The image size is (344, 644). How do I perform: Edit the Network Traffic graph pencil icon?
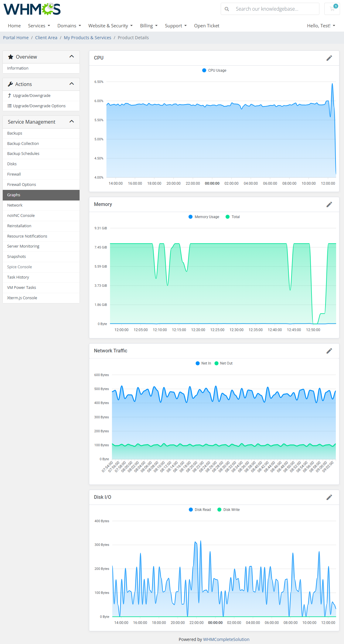(329, 351)
